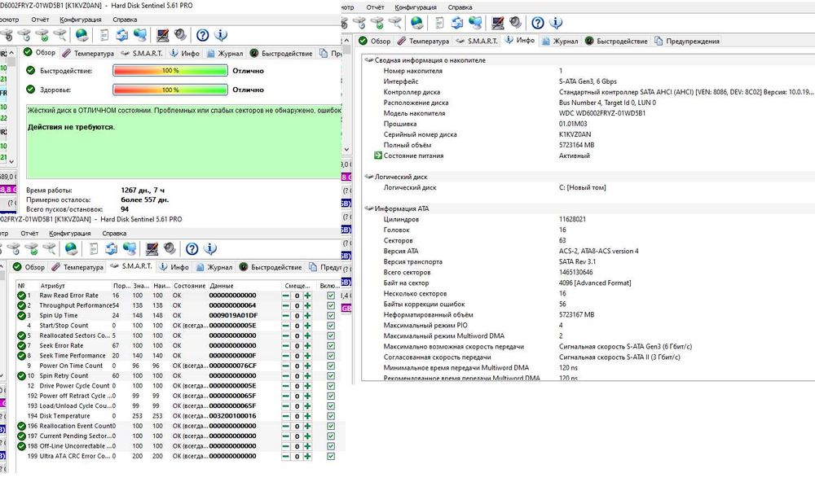Click globe icon in S.M.A.R.T. window toolbar

tap(71, 248)
